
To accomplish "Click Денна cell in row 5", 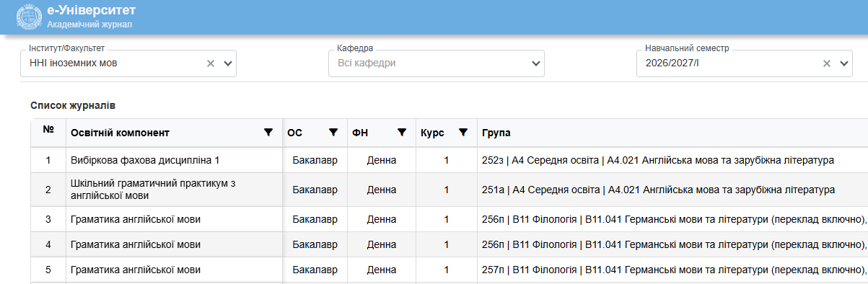I will click(382, 270).
